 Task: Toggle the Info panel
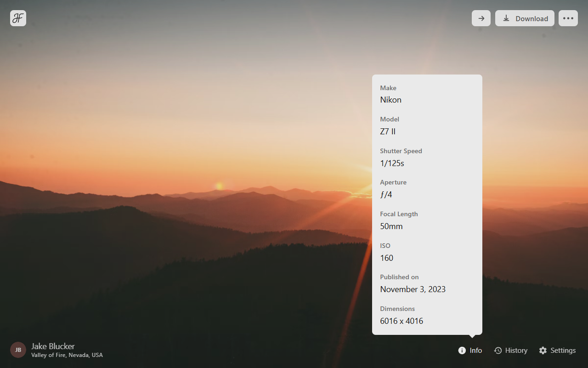pyautogui.click(x=470, y=351)
